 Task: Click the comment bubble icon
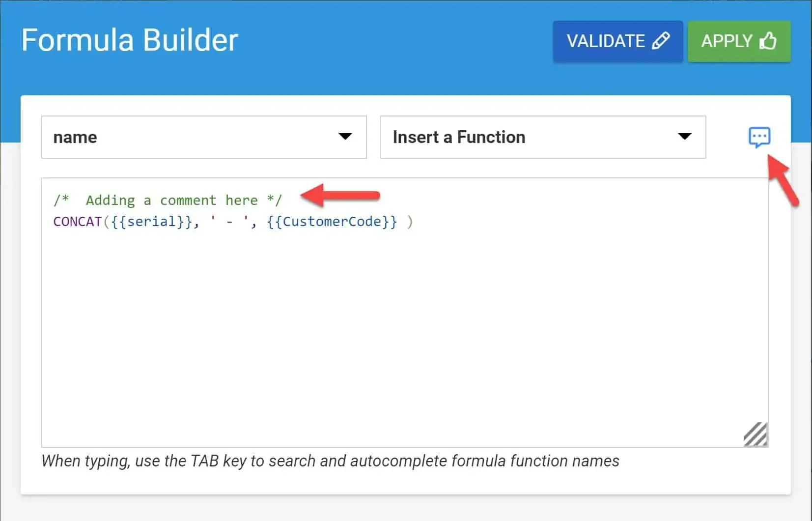point(759,137)
